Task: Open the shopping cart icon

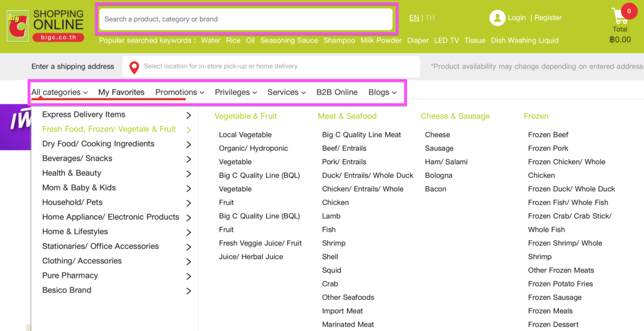Action: [x=619, y=16]
